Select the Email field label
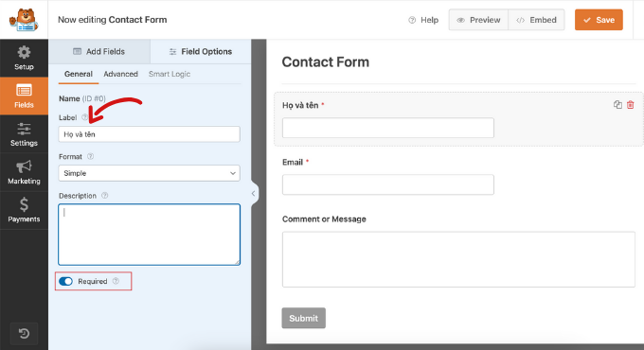 point(293,162)
